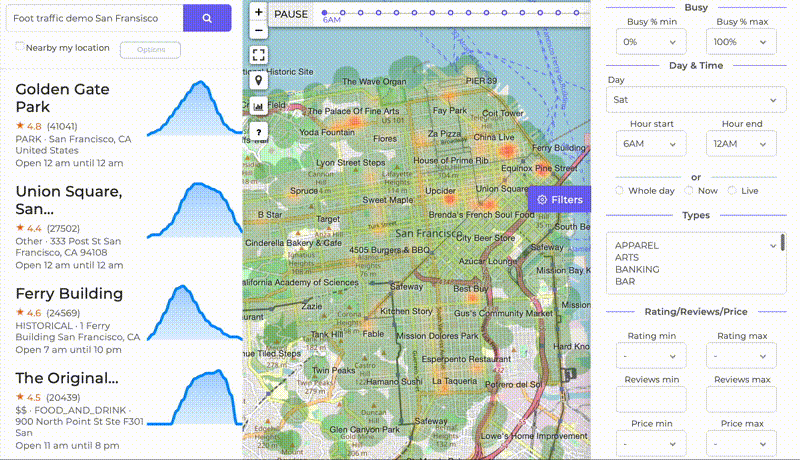The image size is (800, 460).
Task: Select ARTS in the Types list
Action: 627,258
